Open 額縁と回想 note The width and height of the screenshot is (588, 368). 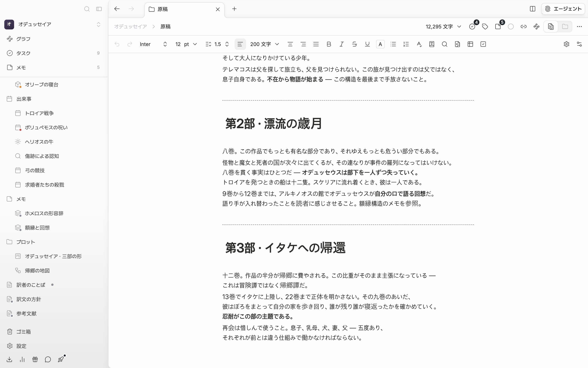tap(54, 228)
